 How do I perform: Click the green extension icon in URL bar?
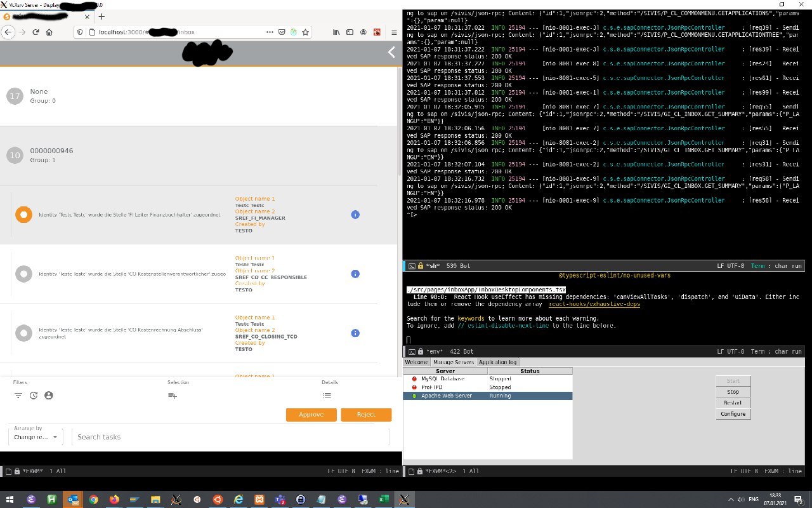click(294, 32)
